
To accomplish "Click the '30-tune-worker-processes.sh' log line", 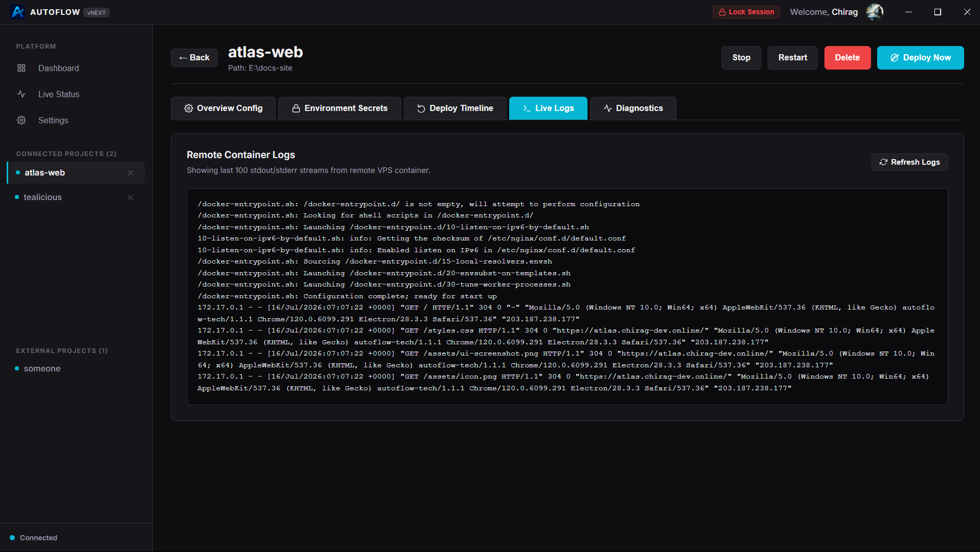I will (384, 284).
